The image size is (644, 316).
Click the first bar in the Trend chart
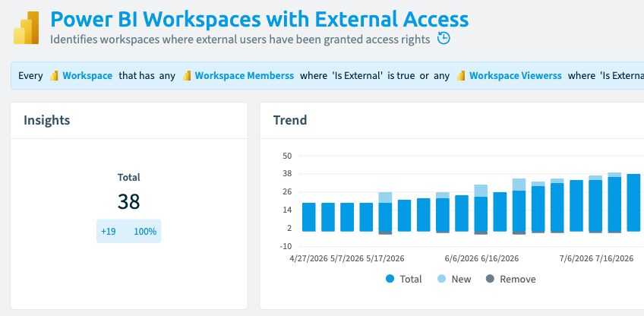coord(309,217)
